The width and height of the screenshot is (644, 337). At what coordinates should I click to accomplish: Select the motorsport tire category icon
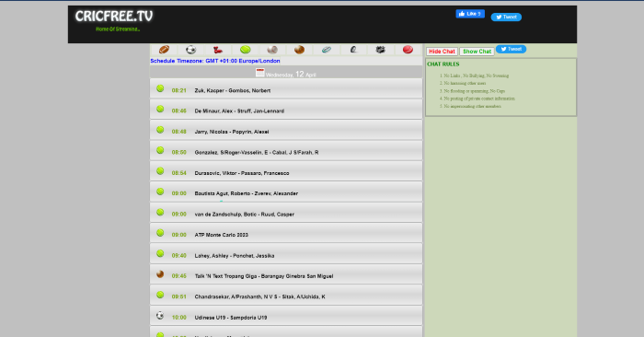point(353,50)
